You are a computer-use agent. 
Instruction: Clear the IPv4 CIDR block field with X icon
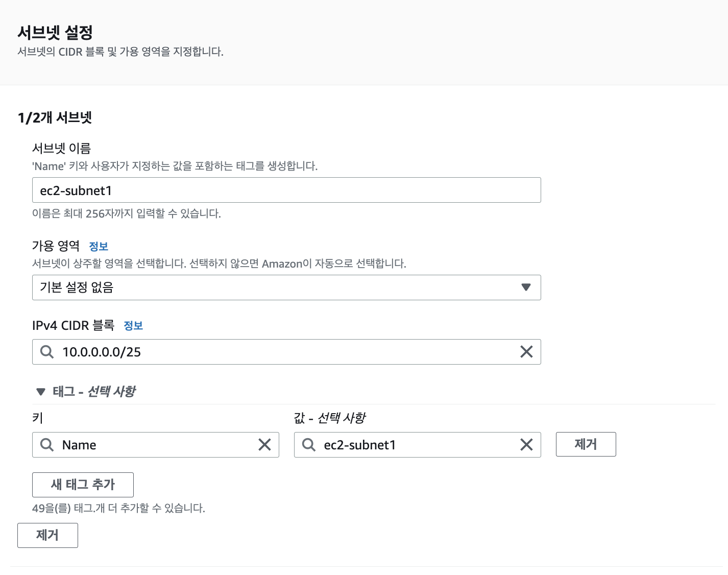526,352
